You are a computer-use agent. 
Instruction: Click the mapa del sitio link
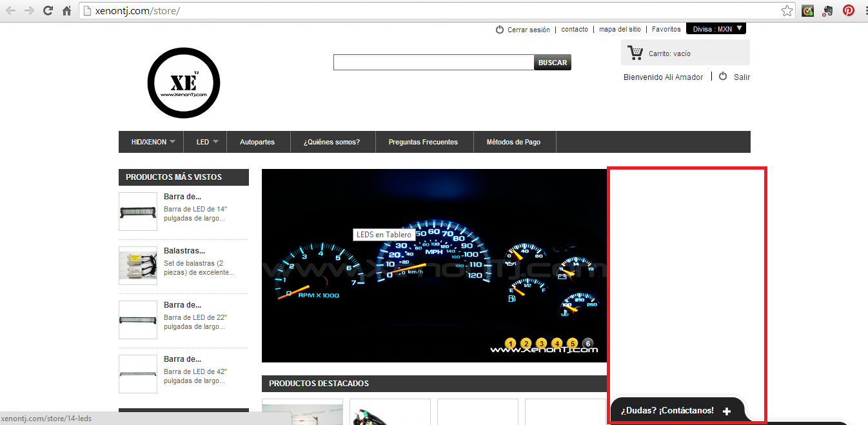(x=620, y=29)
